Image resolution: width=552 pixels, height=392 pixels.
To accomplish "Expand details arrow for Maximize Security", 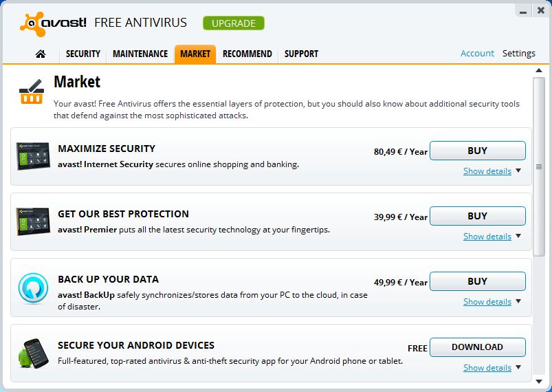I will click(518, 171).
